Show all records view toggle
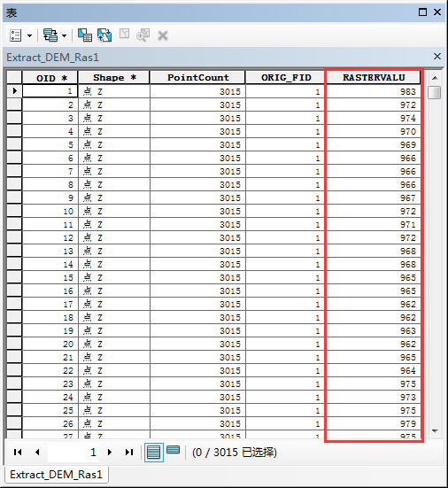This screenshot has height=488, width=448. point(154,453)
